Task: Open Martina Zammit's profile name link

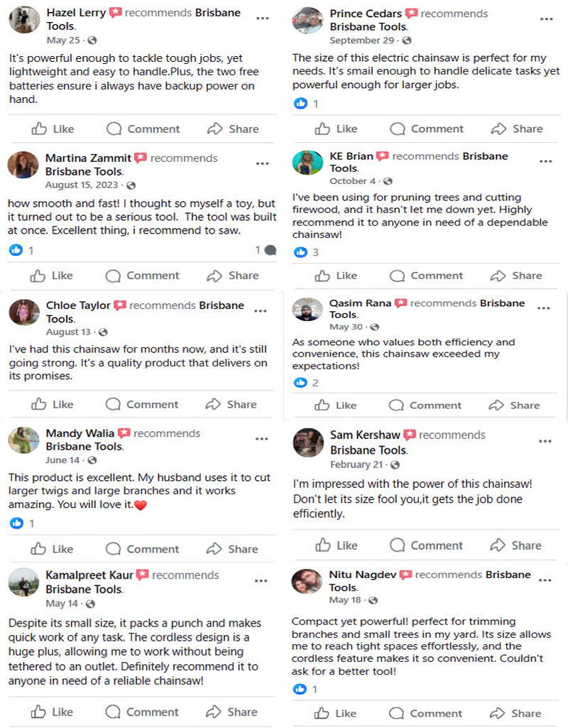Action: click(88, 158)
